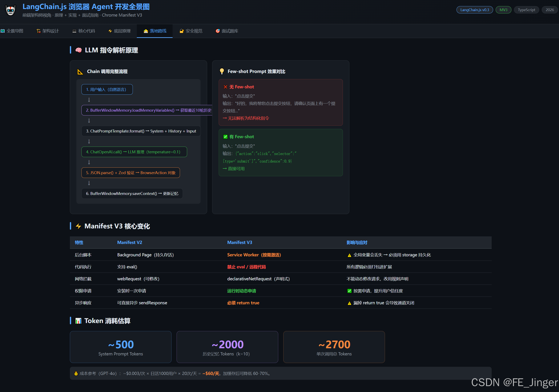The height and width of the screenshot is (392, 559).
Task: Click the robot logo icon in header
Action: (x=11, y=11)
